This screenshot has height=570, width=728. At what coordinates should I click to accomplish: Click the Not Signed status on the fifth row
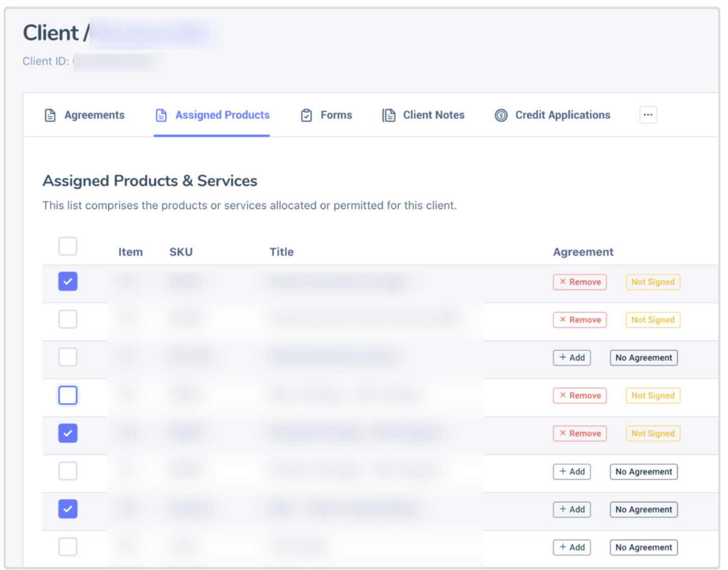click(x=653, y=433)
